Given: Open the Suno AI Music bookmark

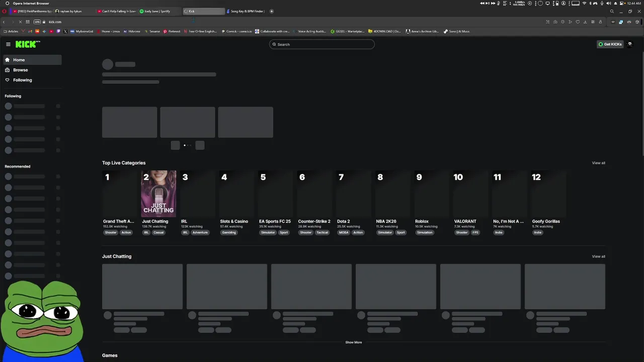Looking at the screenshot, I should coord(457,31).
